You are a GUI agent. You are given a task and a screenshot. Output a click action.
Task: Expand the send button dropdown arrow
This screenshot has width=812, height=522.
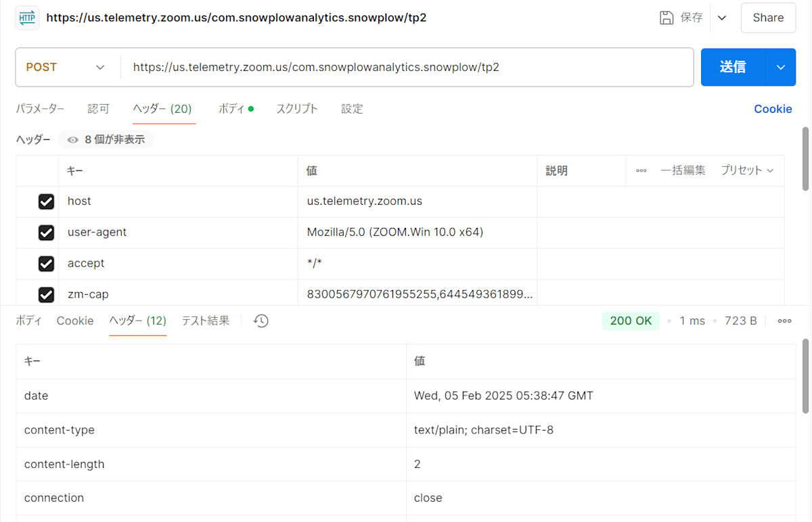(x=781, y=67)
